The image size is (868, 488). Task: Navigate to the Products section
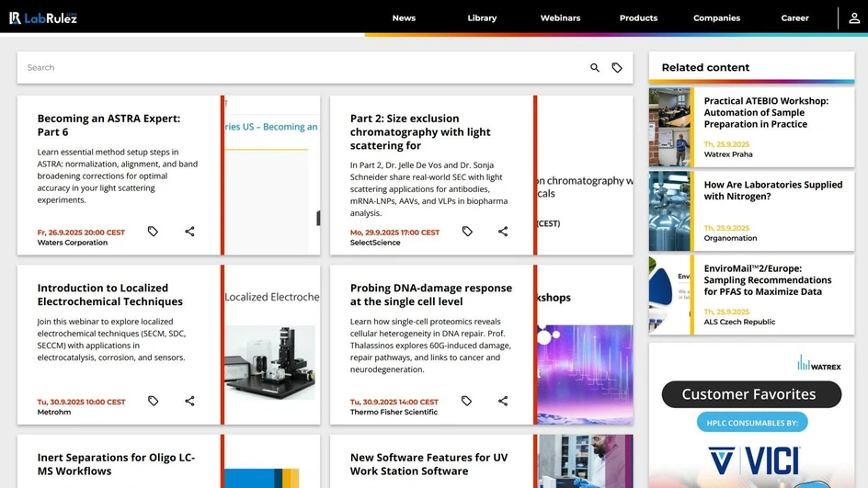pyautogui.click(x=638, y=17)
